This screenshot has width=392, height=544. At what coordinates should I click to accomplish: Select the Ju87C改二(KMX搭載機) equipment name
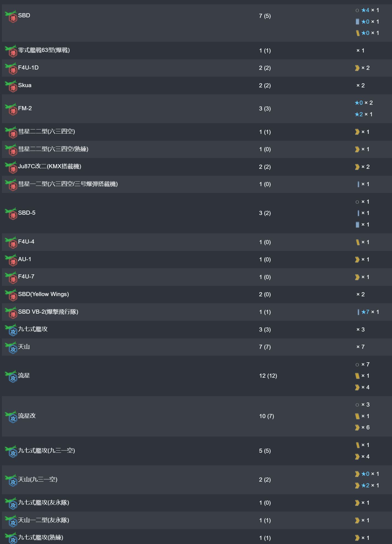[49, 166]
